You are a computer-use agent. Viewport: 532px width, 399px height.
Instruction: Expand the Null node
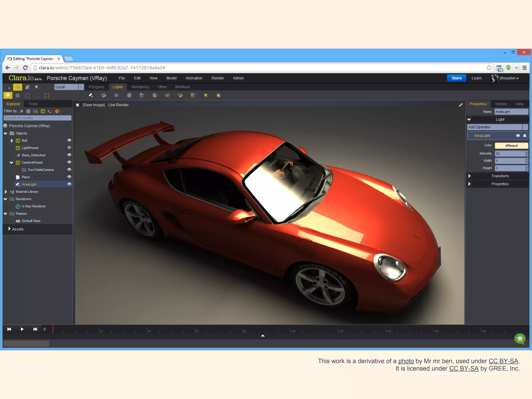[12, 141]
